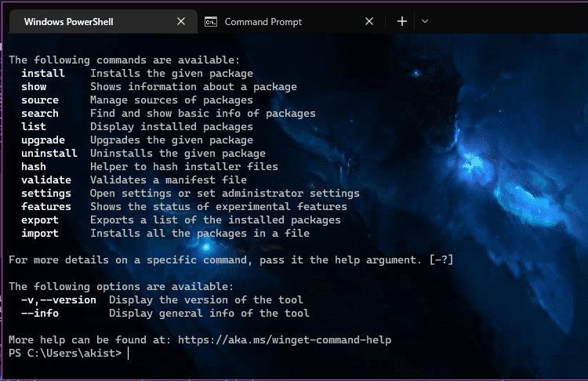Close the Windows PowerShell tab
588x381 pixels.
[181, 22]
